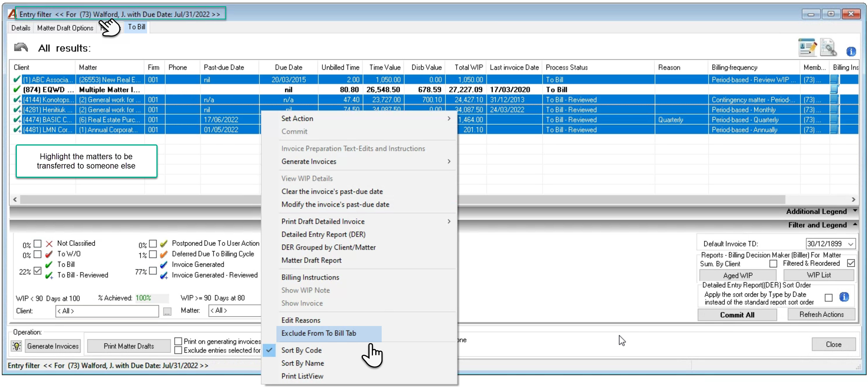
Task: Click the lightbulb icon beside Generate Invoices
Action: point(17,346)
